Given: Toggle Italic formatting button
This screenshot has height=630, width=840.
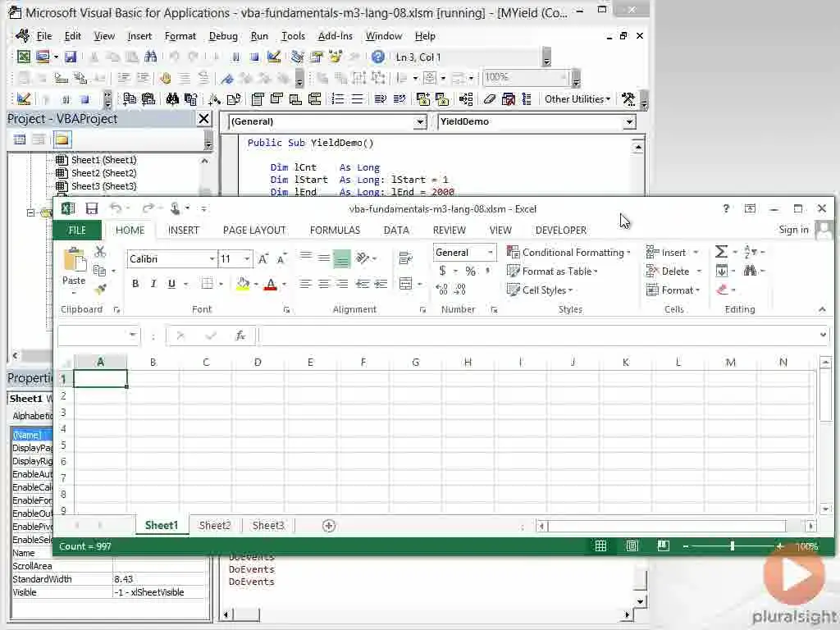Looking at the screenshot, I should point(153,284).
